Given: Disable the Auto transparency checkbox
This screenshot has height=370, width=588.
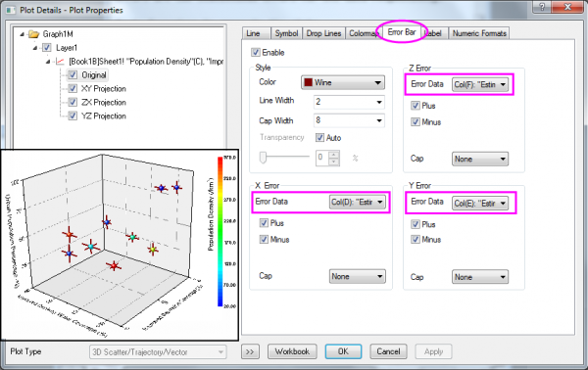Looking at the screenshot, I should [x=319, y=138].
